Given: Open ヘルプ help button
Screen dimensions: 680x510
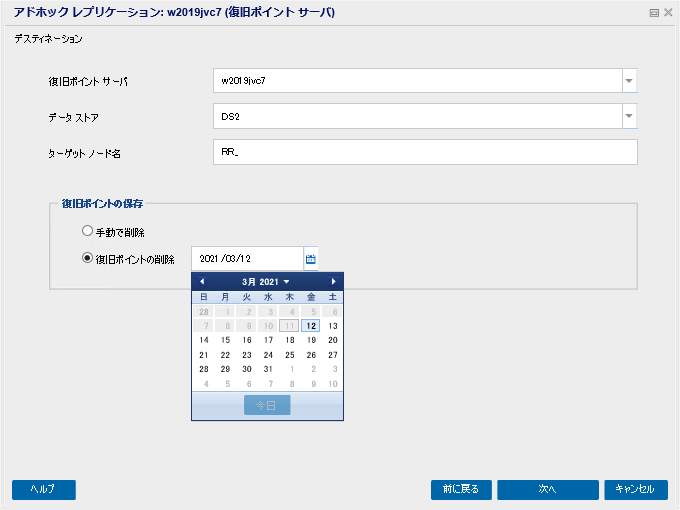Looking at the screenshot, I should [44, 490].
